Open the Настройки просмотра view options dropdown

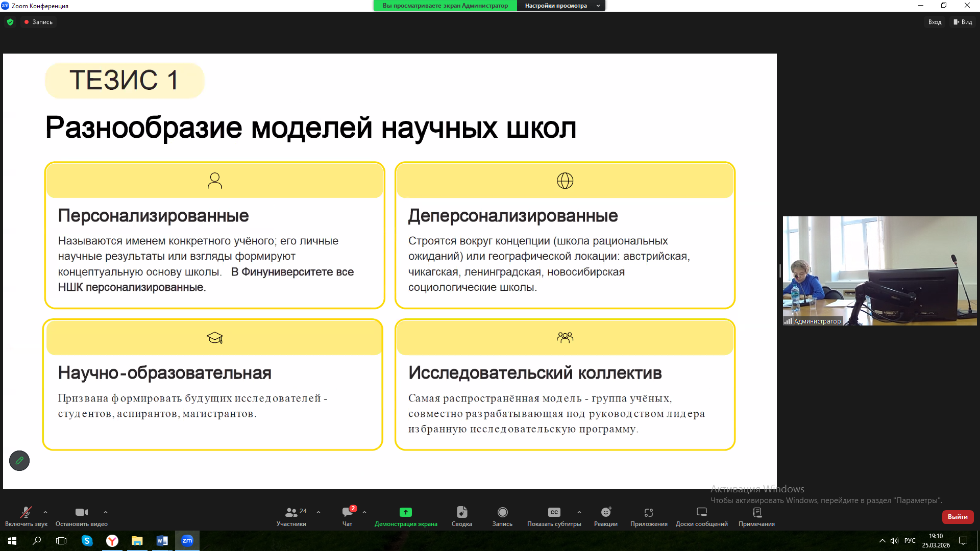tap(561, 6)
